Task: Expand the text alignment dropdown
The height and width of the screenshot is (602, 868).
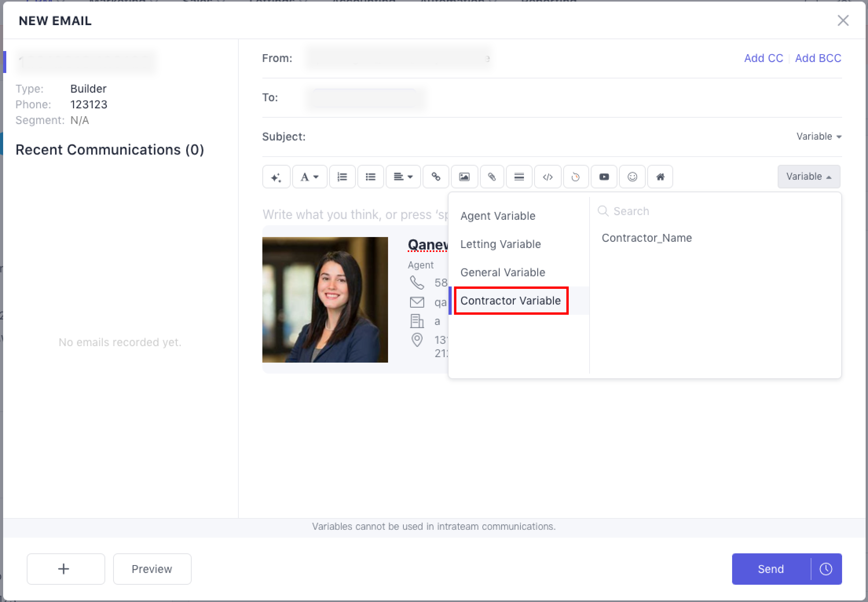Action: click(403, 177)
